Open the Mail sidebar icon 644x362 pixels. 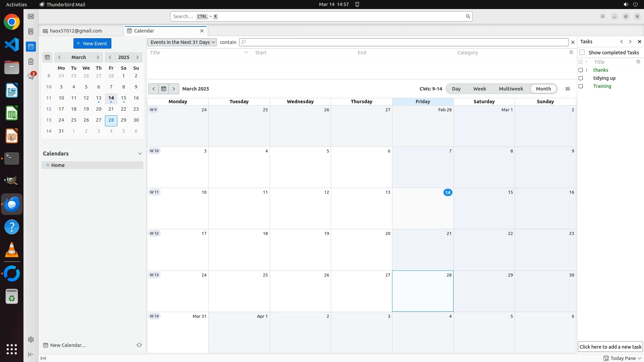[x=31, y=16]
